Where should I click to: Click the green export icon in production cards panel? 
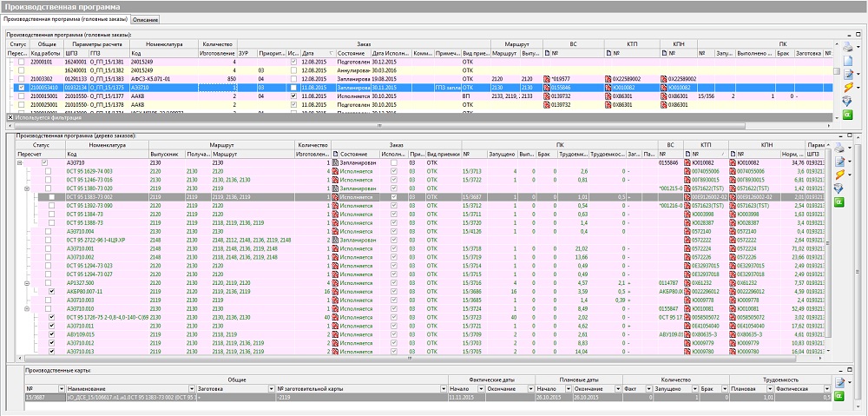tap(839, 396)
